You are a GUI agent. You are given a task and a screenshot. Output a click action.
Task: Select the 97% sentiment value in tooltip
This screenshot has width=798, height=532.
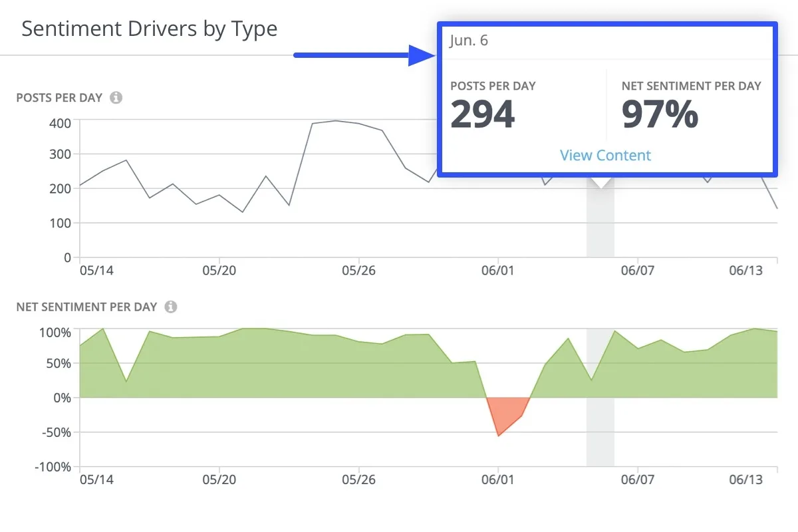[660, 114]
